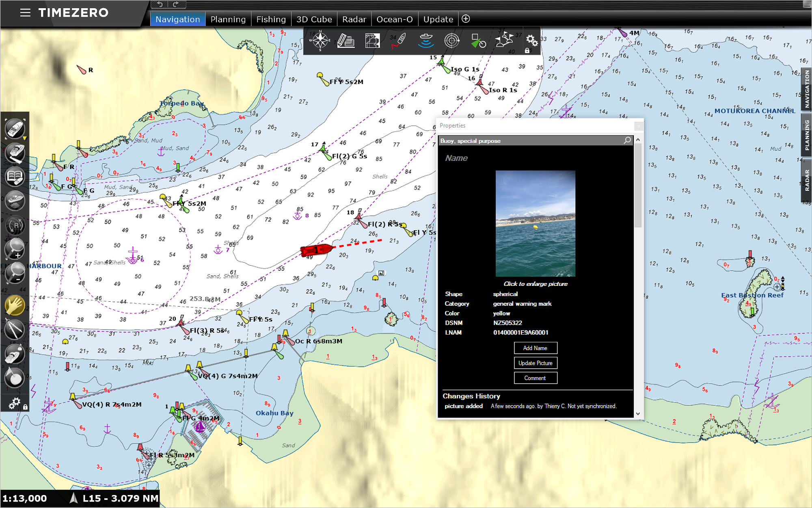
Task: Open the chart layers map icon
Action: [372, 41]
